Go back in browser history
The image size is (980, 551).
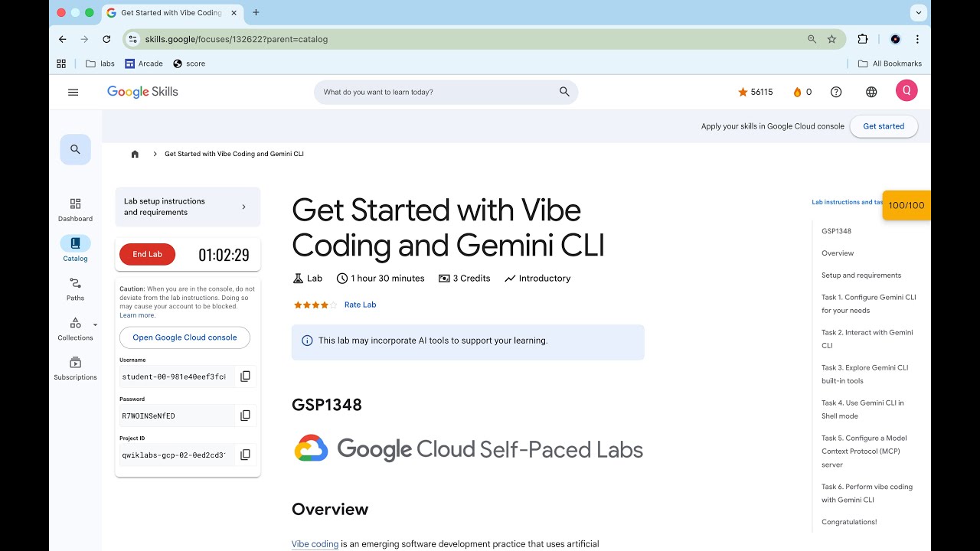click(x=63, y=39)
